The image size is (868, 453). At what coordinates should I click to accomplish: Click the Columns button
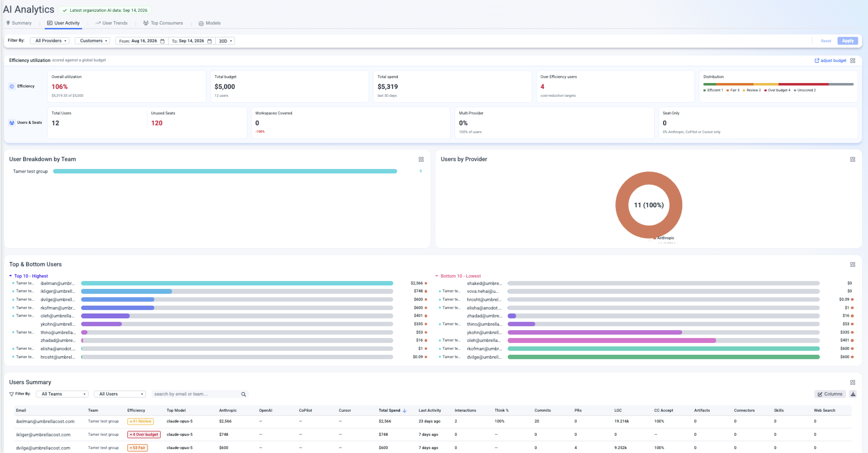(830, 394)
